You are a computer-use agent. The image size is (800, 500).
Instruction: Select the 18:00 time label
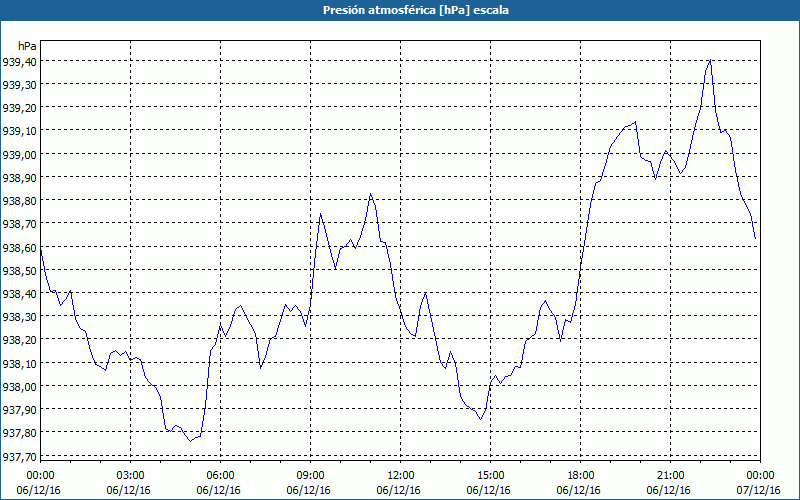click(x=580, y=475)
